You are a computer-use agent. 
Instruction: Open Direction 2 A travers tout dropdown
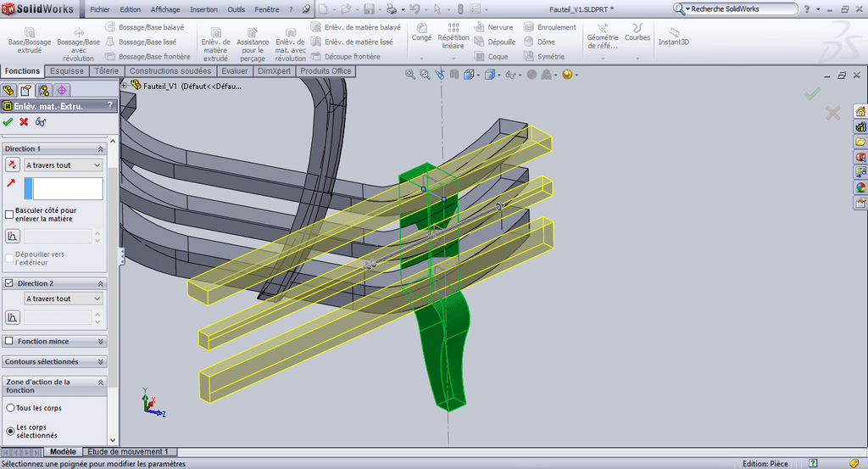pyautogui.click(x=63, y=299)
